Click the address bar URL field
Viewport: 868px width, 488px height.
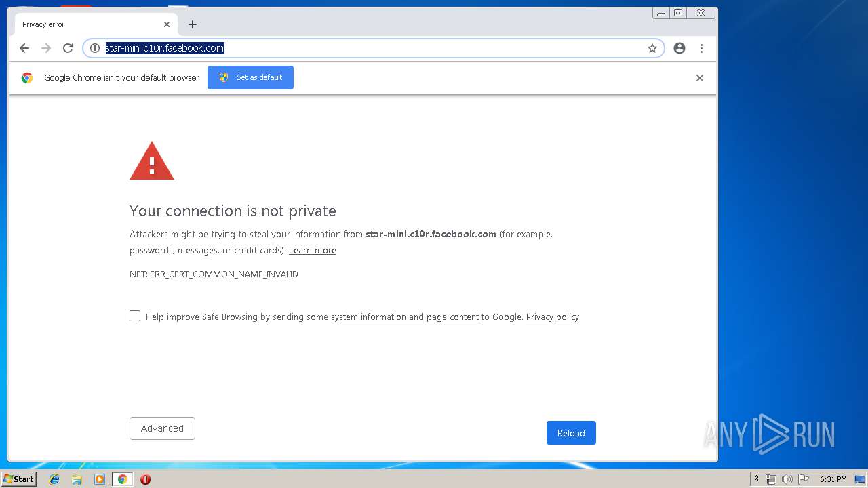[x=373, y=48]
